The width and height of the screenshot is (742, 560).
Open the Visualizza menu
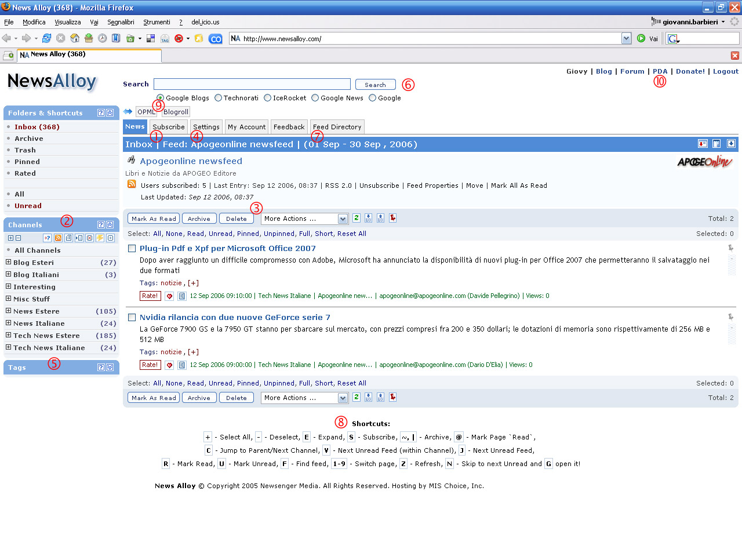pos(68,22)
